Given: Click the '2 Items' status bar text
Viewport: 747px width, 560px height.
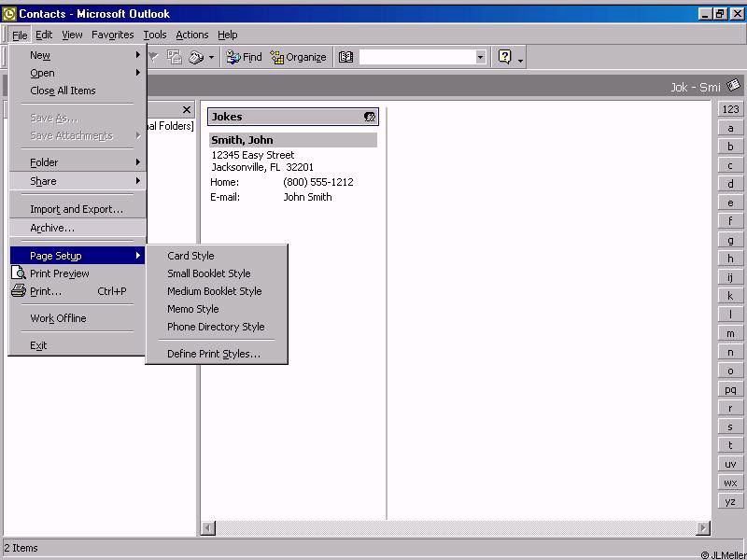Looking at the screenshot, I should click(x=21, y=548).
